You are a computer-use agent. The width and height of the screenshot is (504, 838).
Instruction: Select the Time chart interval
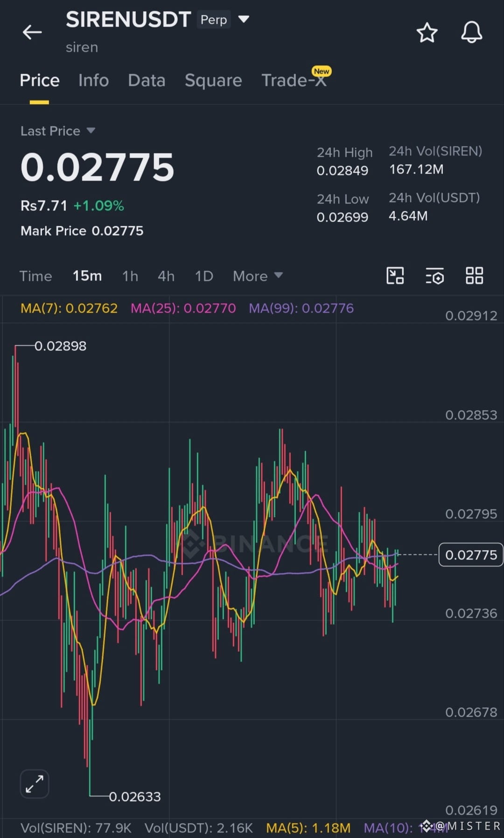[x=35, y=276]
